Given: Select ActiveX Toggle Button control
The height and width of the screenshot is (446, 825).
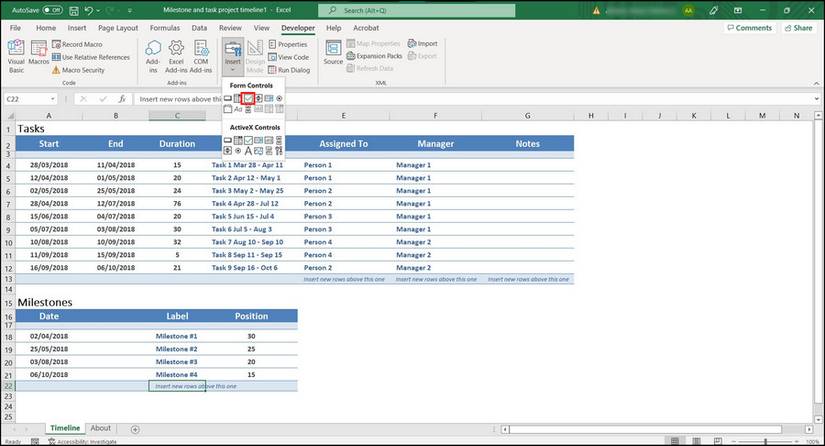Looking at the screenshot, I should [x=269, y=151].
